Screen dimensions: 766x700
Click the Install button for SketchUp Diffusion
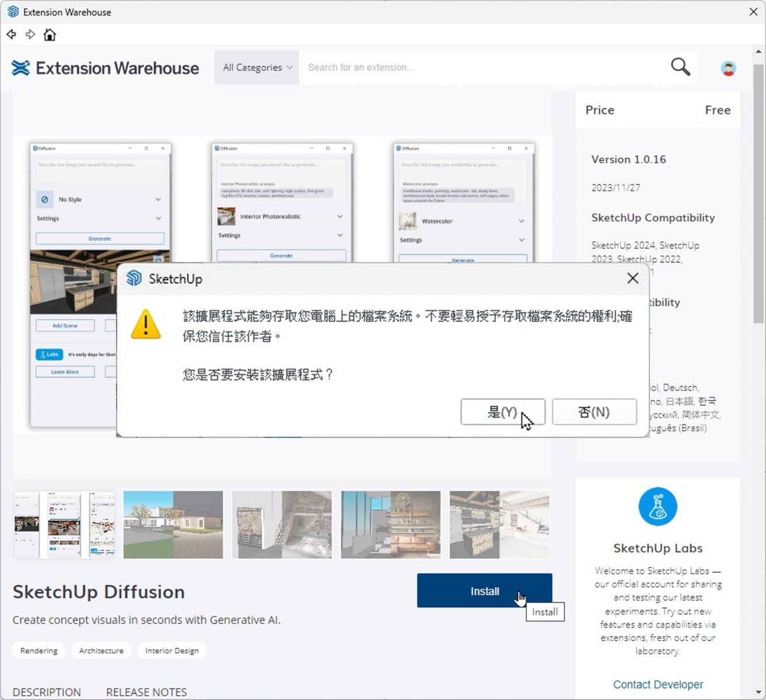[485, 590]
